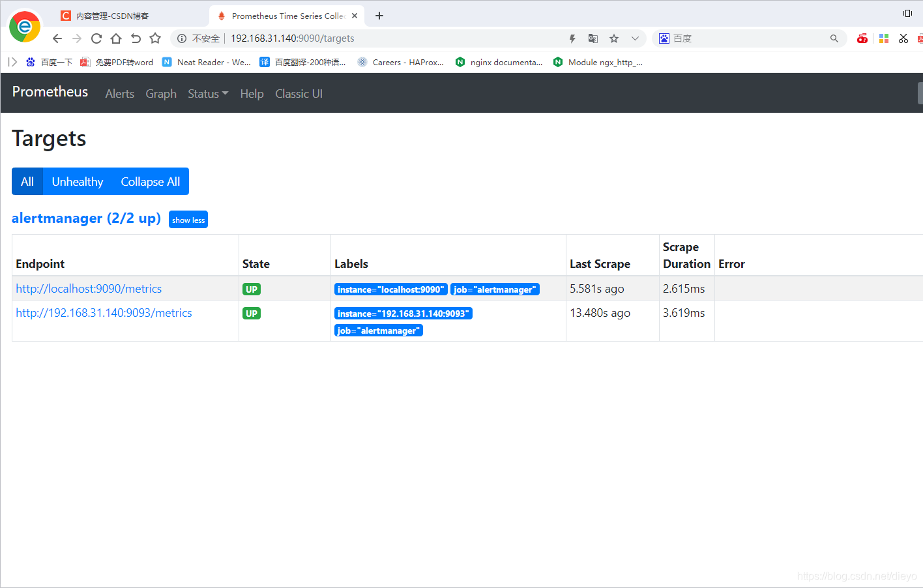This screenshot has width=923, height=588.
Task: Click the browser logo icon top left
Action: click(25, 26)
